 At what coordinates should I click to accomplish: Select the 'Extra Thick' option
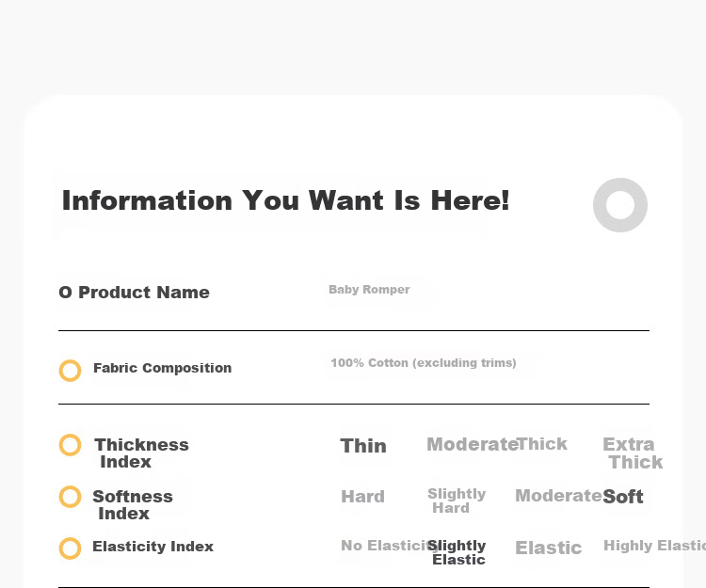[633, 453]
